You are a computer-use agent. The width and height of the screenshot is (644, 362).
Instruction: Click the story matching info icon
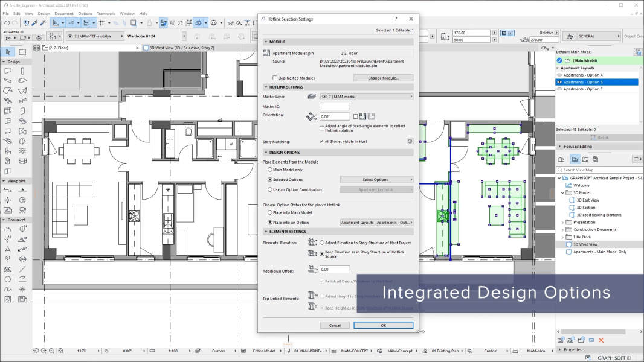click(410, 141)
